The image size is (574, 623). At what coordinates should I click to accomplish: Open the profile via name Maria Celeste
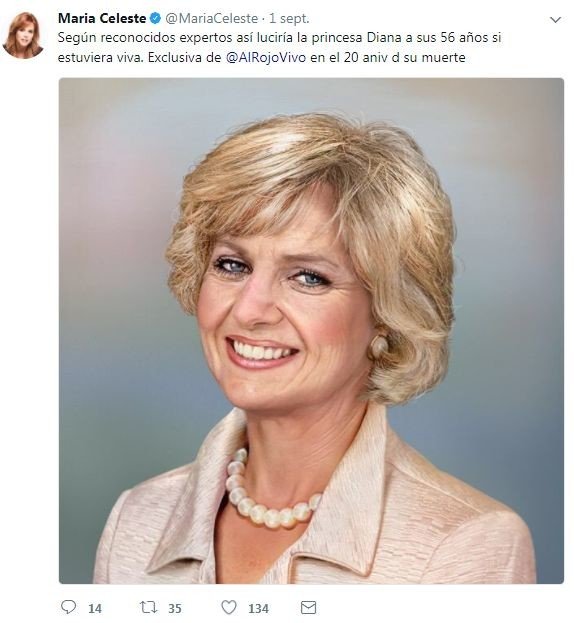pos(102,18)
